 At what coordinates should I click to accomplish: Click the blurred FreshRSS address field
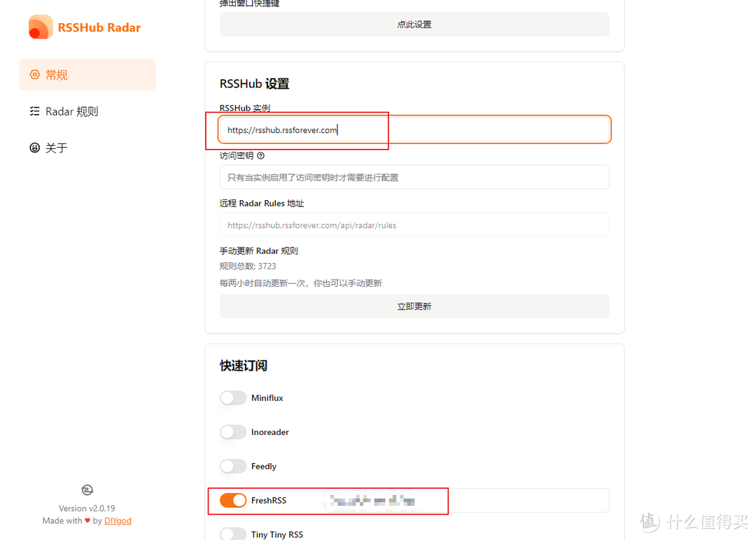pos(465,501)
